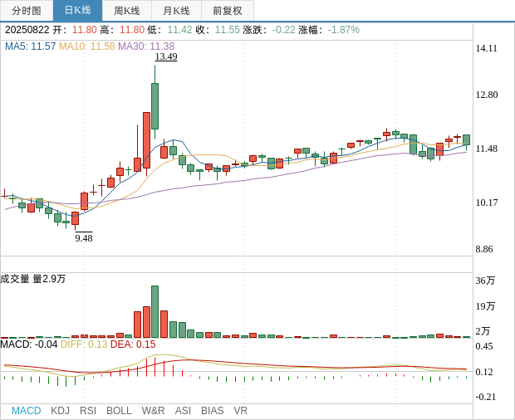The image size is (515, 420).
Task: Click the last green candle on the chart
Action: pos(466,139)
